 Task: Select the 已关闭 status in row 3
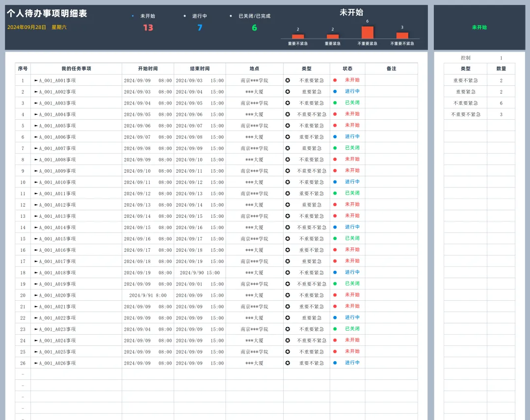pos(352,103)
